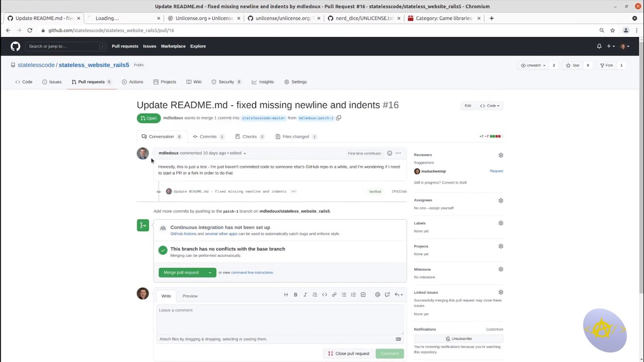Screen dimensions: 644x362
Task: Open the Linked issues gear settings
Action: [501, 293]
